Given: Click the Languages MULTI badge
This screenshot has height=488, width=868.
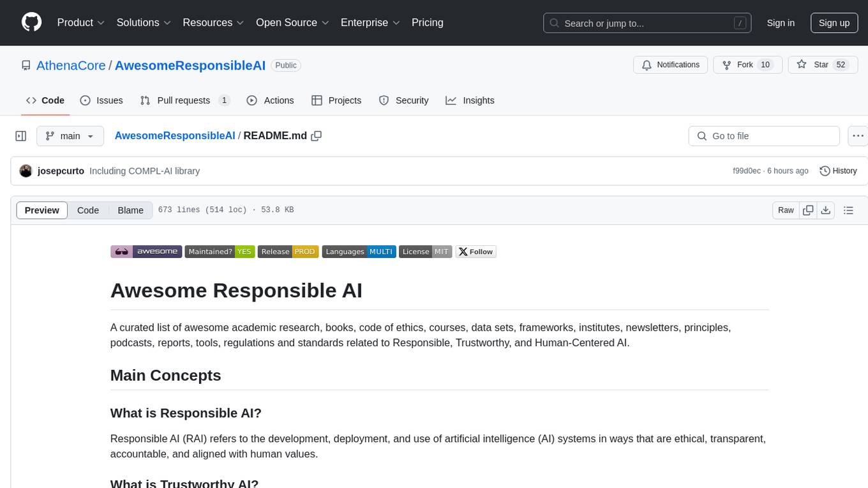Looking at the screenshot, I should [359, 252].
